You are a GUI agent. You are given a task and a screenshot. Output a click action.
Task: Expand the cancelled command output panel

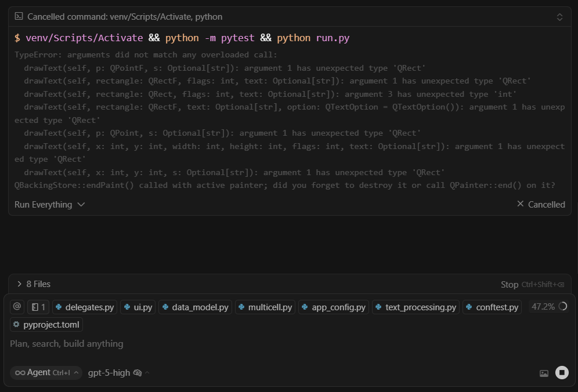pyautogui.click(x=559, y=17)
